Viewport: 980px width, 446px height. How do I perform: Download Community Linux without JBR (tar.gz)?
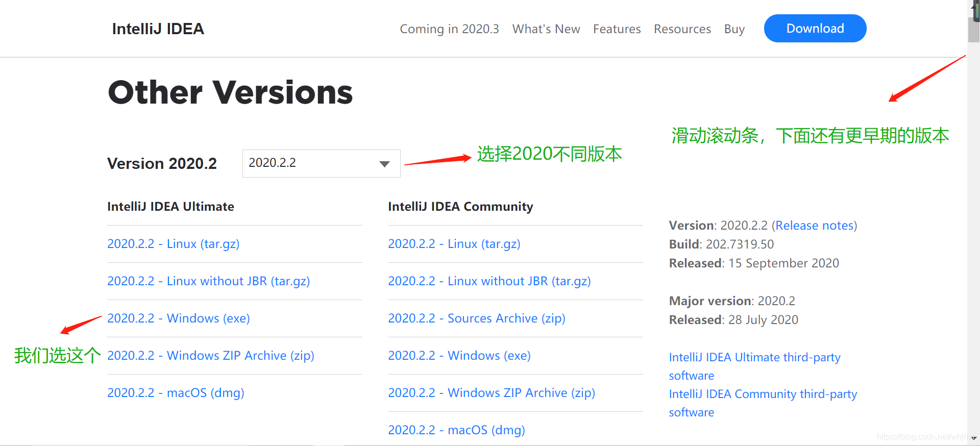[x=489, y=281]
